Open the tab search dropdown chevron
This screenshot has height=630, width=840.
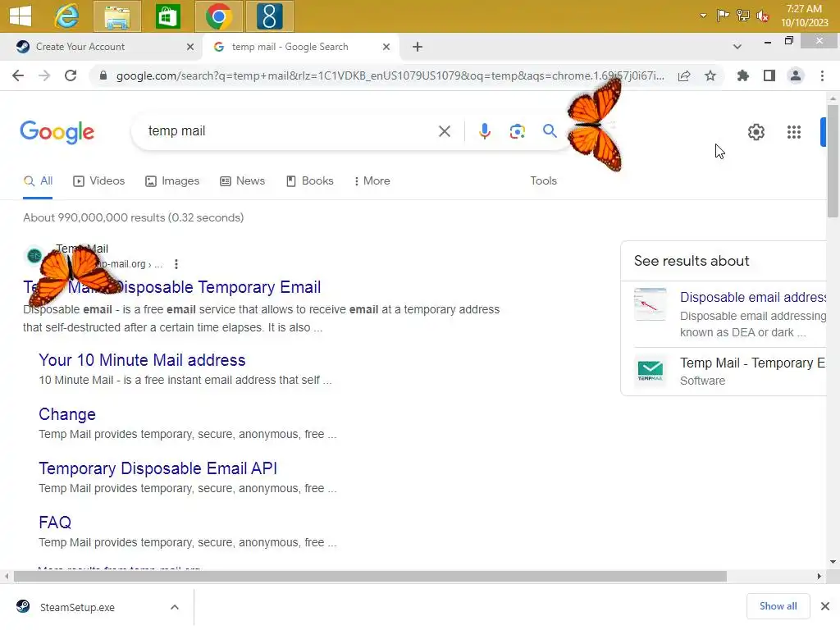[x=737, y=47]
